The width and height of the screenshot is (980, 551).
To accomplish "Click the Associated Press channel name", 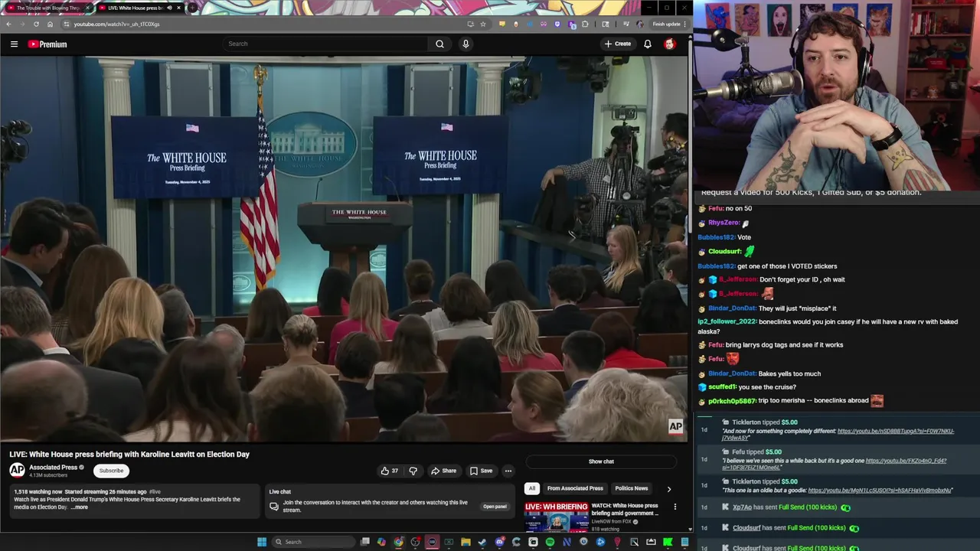I will [x=53, y=467].
